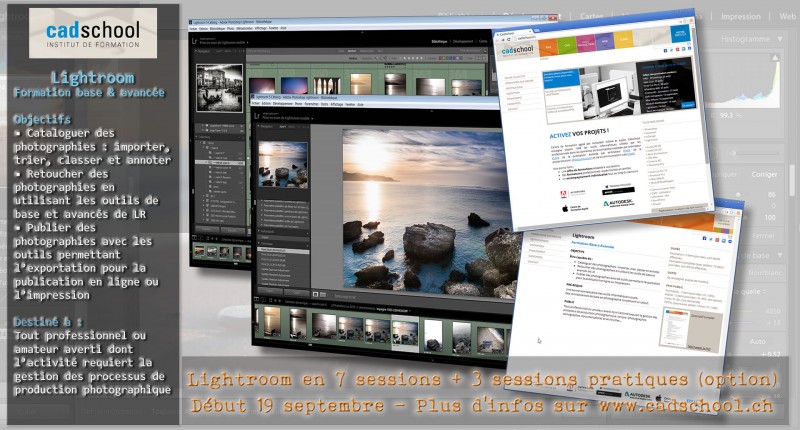Viewport: 800px width, 430px height.
Task: Toggle Historique panel in front Lightroom
Action: [x=261, y=243]
